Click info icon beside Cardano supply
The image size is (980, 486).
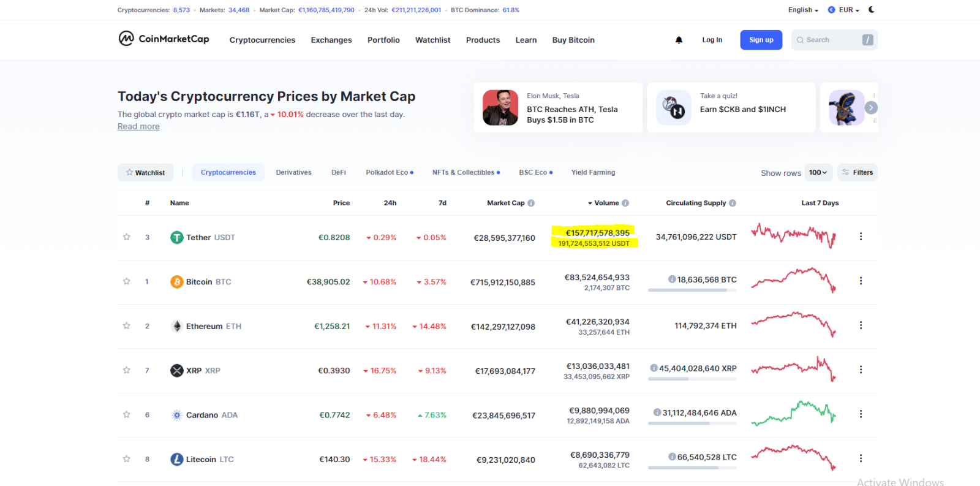click(657, 412)
